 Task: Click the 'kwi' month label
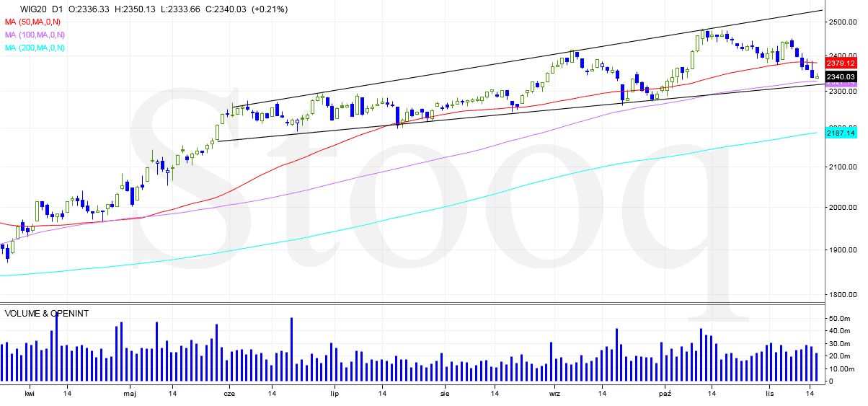pos(30,394)
